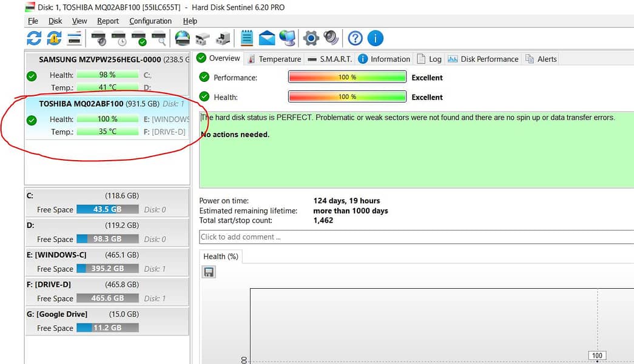Open the File menu
634x364 pixels.
[x=33, y=21]
